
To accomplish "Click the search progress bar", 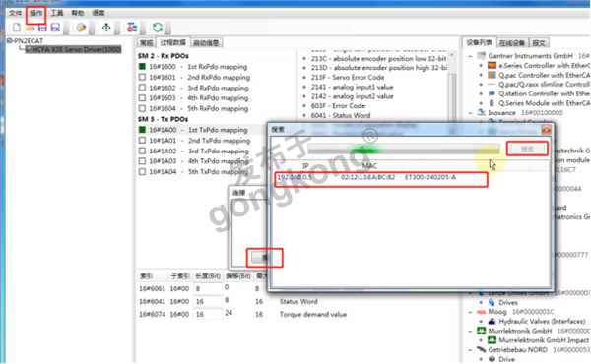I will point(404,150).
